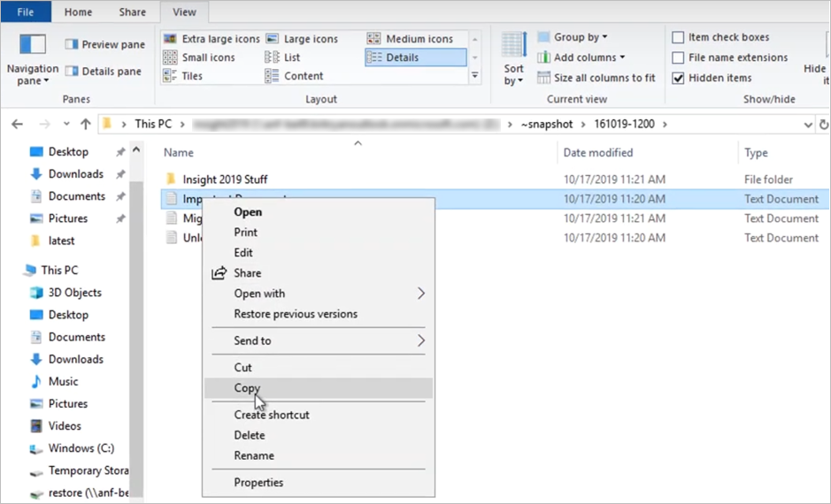Open pinned Documents in Quick access
Screen dimensions: 831x504
tap(77, 196)
